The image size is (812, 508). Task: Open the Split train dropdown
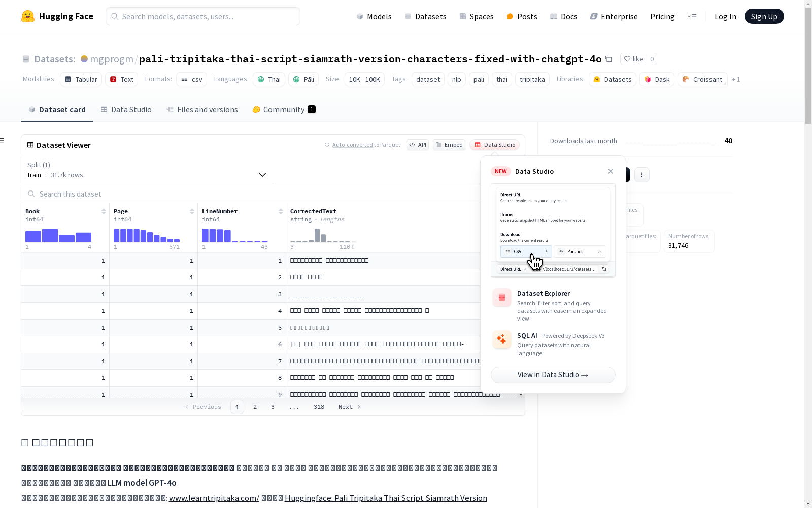147,170
